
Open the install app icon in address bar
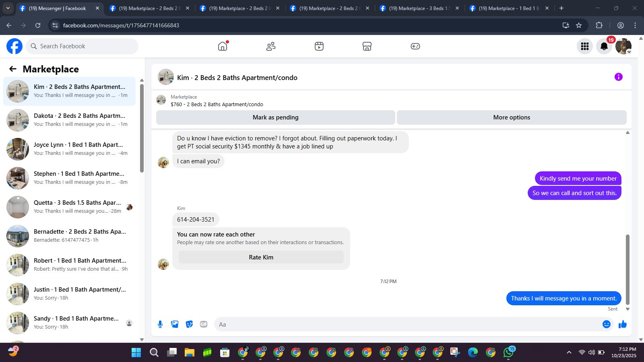pos(566,25)
